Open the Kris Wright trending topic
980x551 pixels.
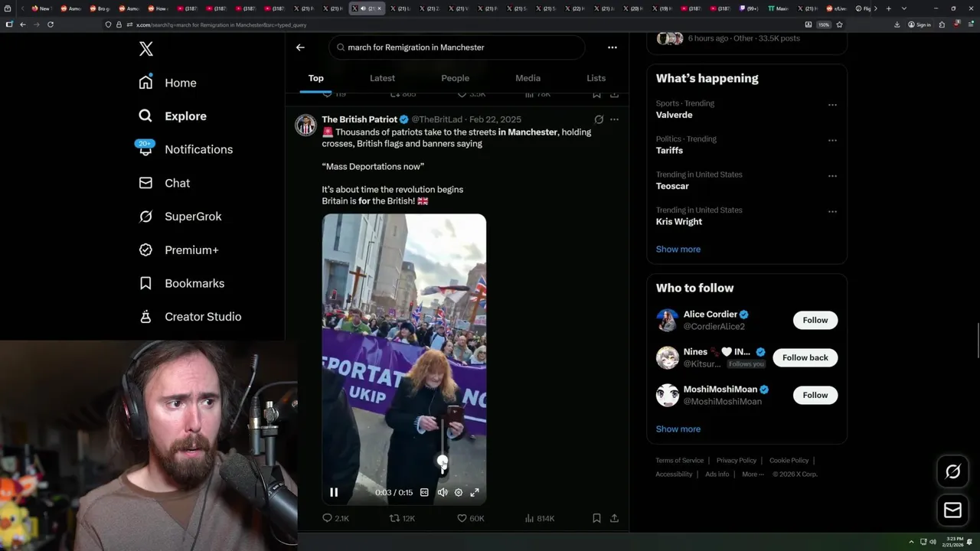tap(679, 222)
